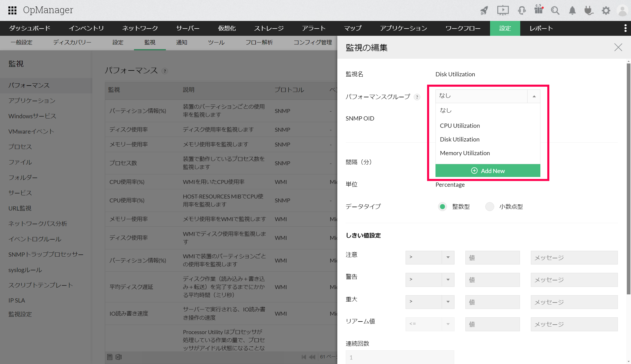Click the 監視の編集 panel vertical scrollbar
The height and width of the screenshot is (364, 631).
tap(628, 179)
